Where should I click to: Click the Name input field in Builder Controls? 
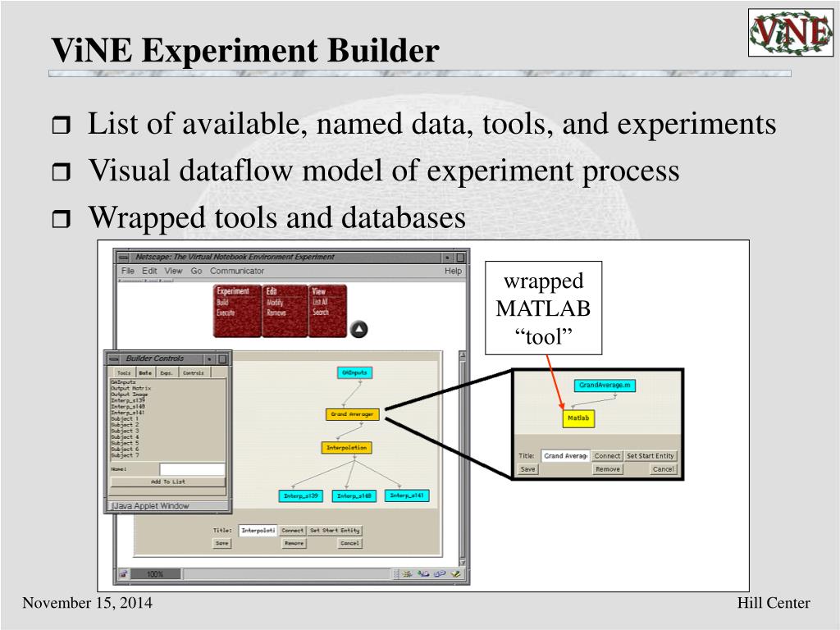coord(192,469)
